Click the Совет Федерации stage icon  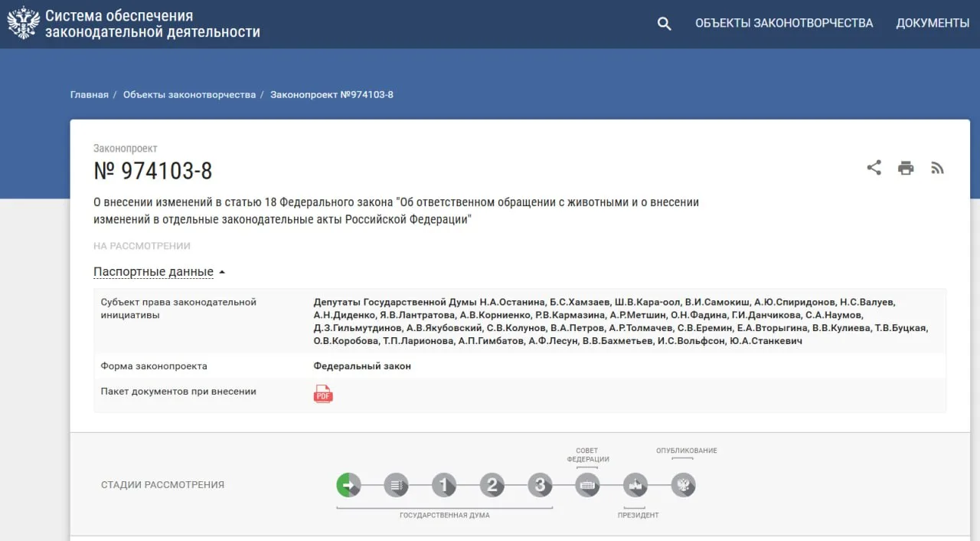pos(587,485)
